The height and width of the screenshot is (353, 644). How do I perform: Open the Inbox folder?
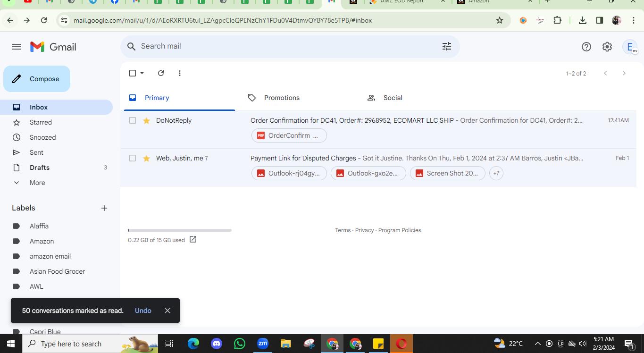(56, 107)
